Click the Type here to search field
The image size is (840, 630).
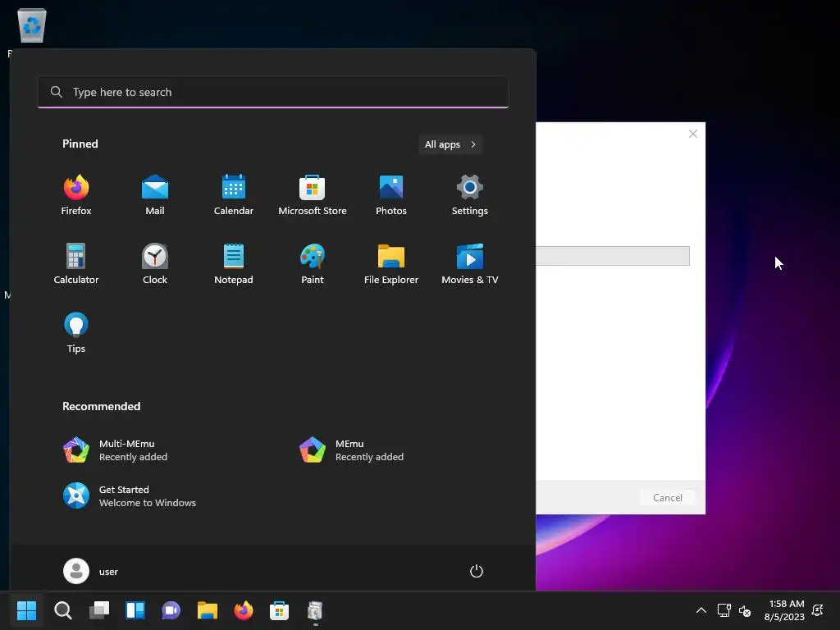(272, 92)
